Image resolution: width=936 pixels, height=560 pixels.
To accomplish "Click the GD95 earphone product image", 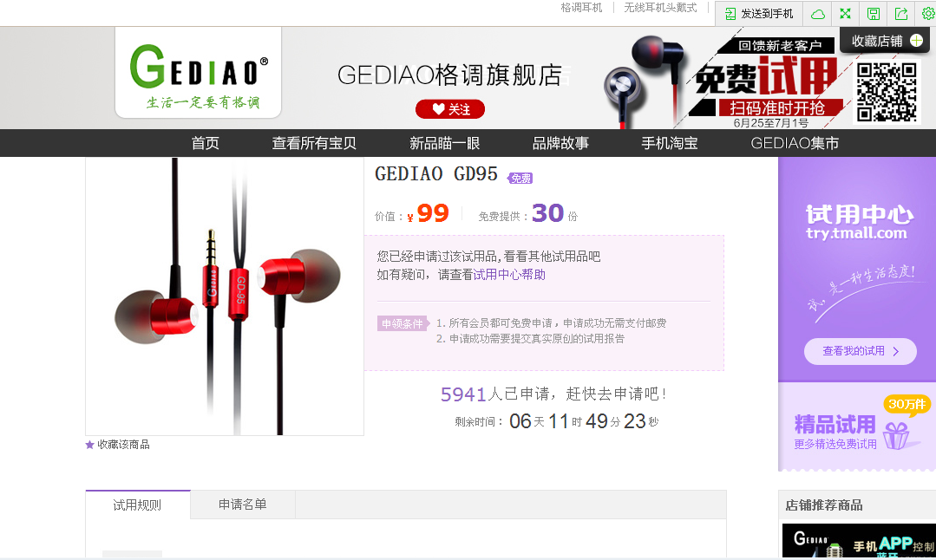I will (x=225, y=296).
